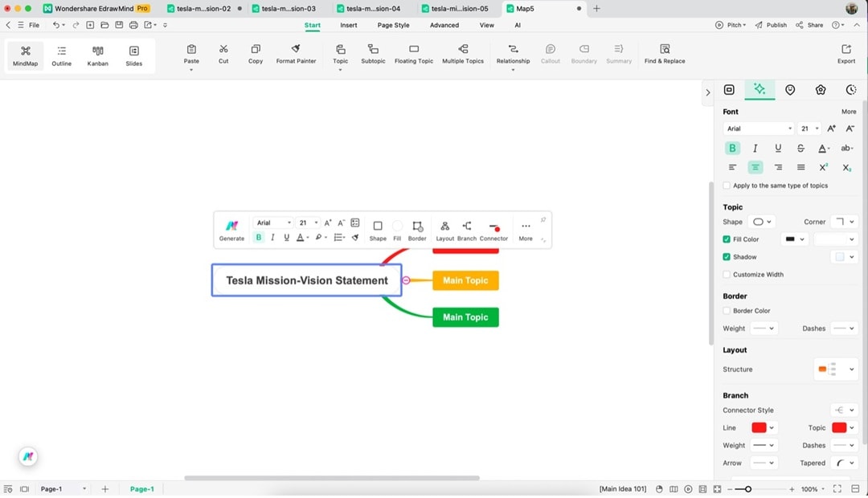Screen dimensions: 868x498
Task: Open More options in floating toolbar
Action: tap(526, 231)
